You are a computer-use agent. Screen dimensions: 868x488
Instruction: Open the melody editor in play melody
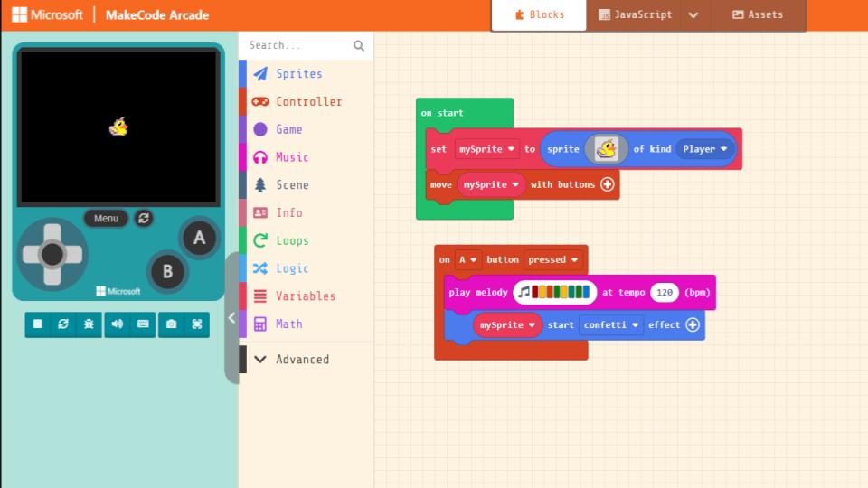[554, 292]
